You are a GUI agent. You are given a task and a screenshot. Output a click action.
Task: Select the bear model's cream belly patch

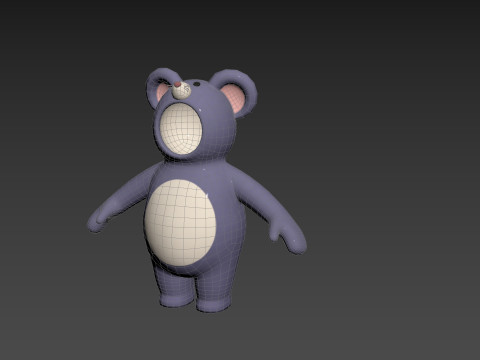[180, 223]
